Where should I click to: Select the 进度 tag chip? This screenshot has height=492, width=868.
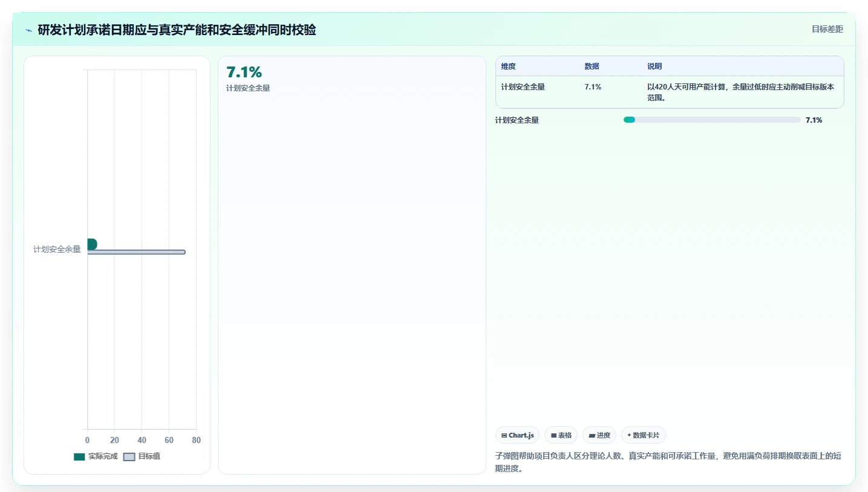[x=599, y=435]
